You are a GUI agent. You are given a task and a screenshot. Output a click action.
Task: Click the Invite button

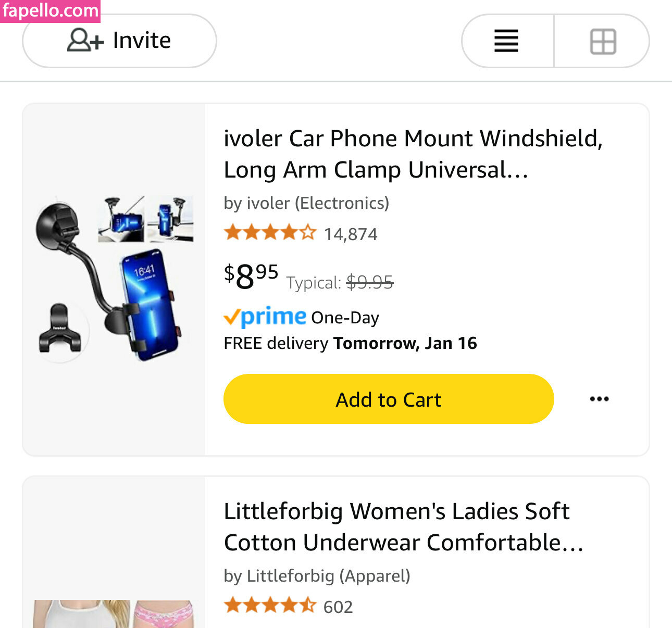pyautogui.click(x=119, y=41)
